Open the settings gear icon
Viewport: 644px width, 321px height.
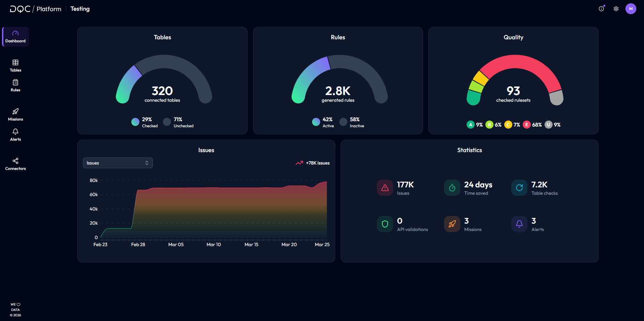(x=616, y=9)
